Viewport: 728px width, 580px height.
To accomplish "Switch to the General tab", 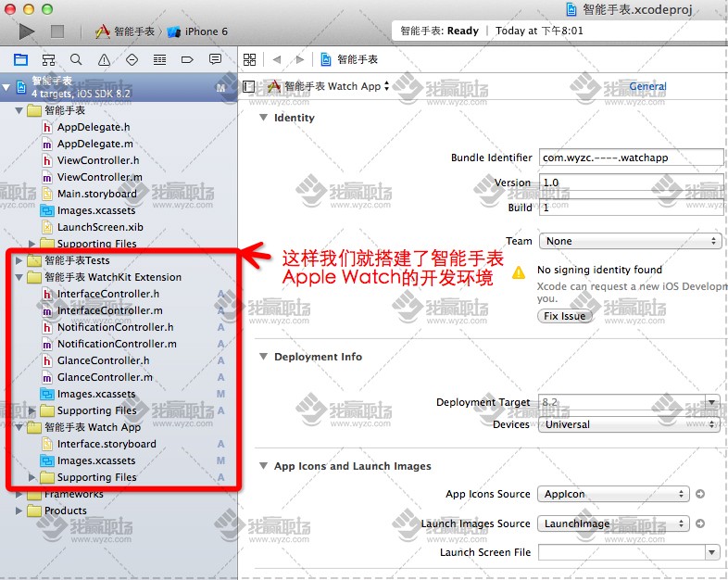I will [647, 86].
